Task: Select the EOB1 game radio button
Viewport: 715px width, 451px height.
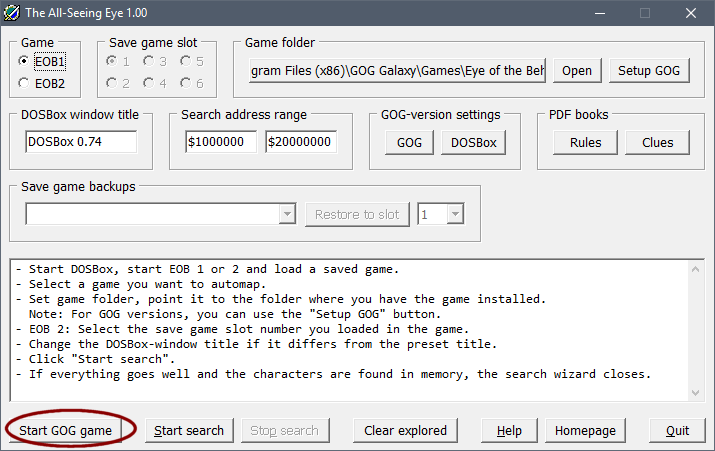Action: click(x=25, y=62)
